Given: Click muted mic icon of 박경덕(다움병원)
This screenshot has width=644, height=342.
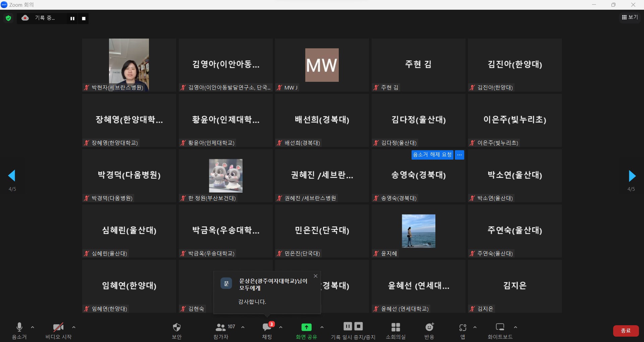Looking at the screenshot, I should click(87, 198).
